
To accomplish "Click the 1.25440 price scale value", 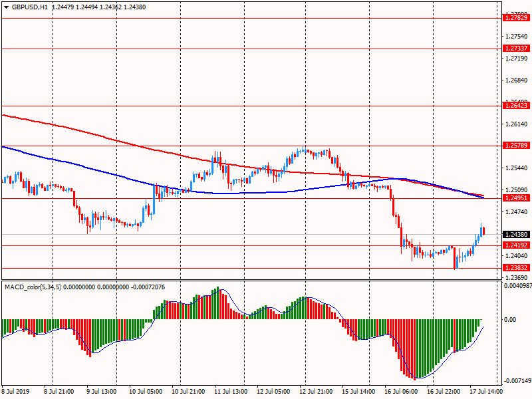I will [517, 168].
